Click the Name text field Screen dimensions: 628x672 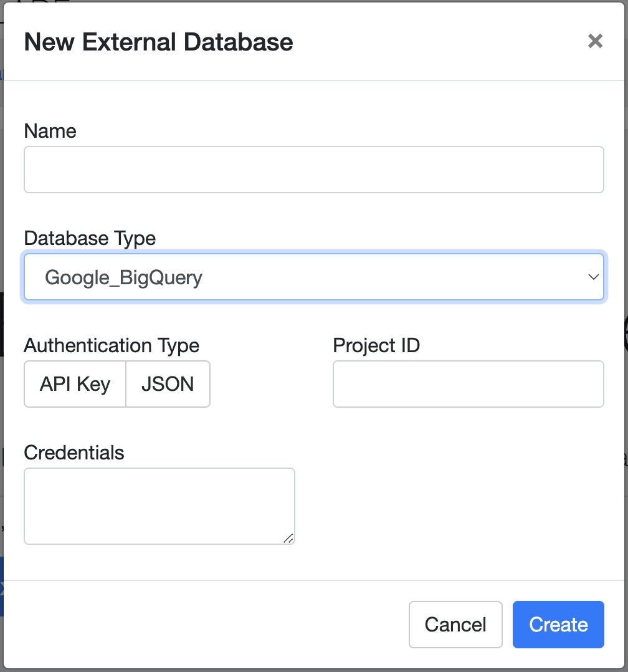click(313, 170)
